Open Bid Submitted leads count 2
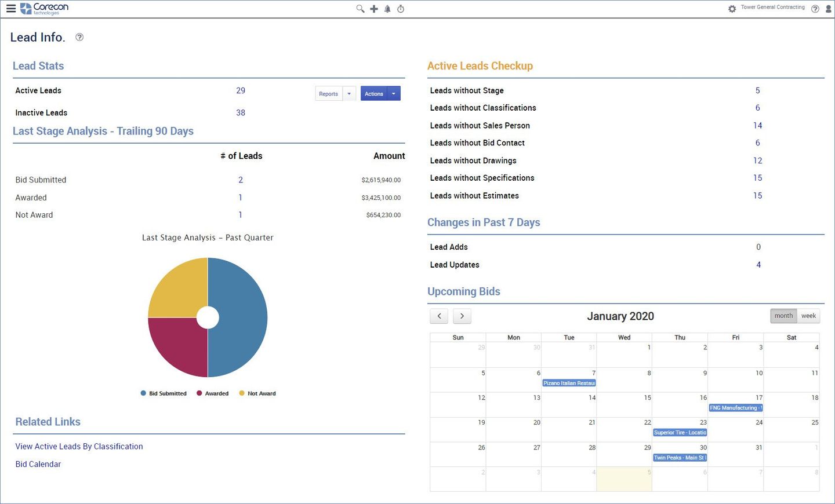835x504 pixels. click(241, 180)
